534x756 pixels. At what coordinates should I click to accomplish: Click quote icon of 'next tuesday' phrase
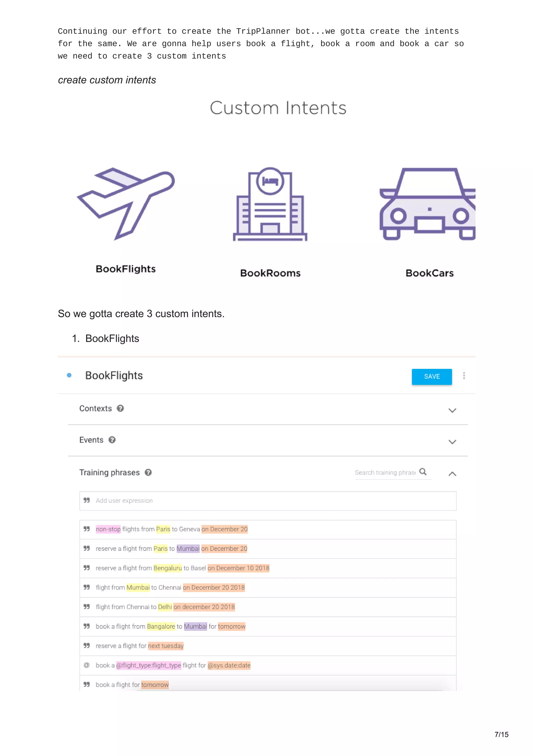click(x=87, y=645)
